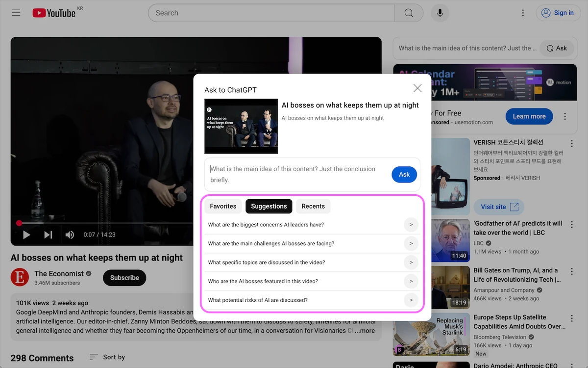
Task: Select 'What are the biggest concerns AI leaders have?'
Action: click(266, 225)
